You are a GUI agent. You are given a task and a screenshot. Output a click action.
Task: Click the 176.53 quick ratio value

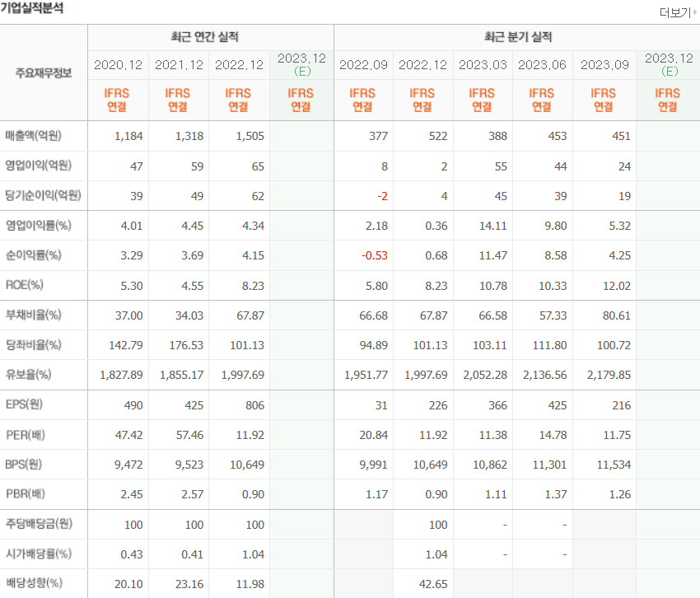coord(186,345)
